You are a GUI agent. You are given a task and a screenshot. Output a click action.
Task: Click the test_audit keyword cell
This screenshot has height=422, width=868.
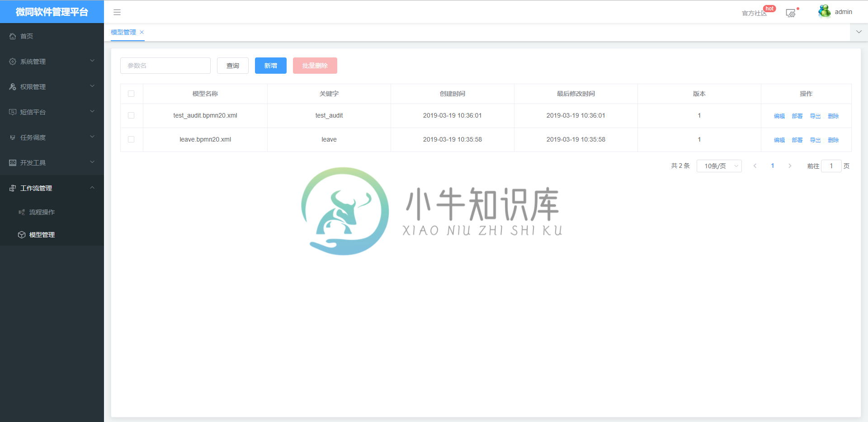[329, 115]
